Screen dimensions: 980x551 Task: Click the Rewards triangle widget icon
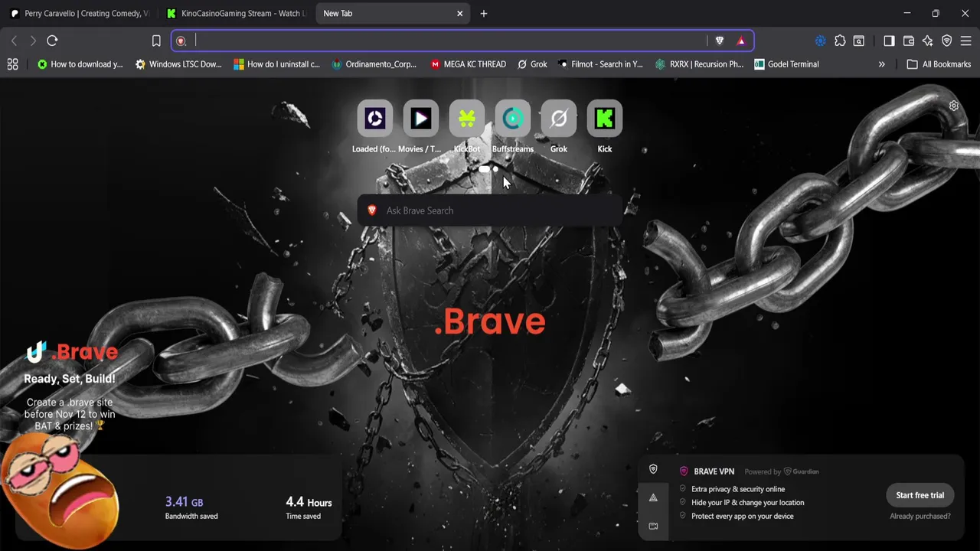coord(653,497)
